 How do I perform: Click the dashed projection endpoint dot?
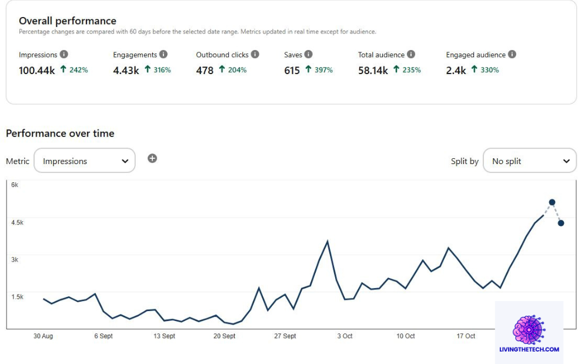pyautogui.click(x=560, y=222)
